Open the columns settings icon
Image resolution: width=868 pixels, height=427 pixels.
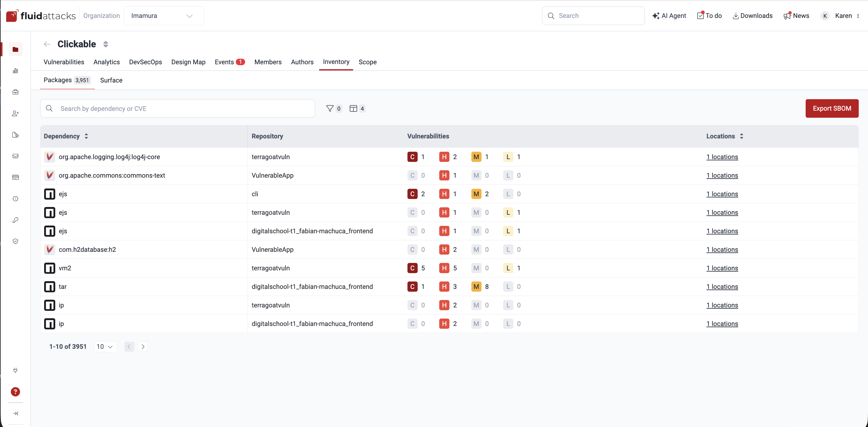(353, 108)
